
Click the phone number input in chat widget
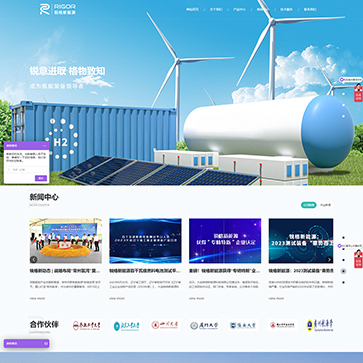(x=27, y=169)
